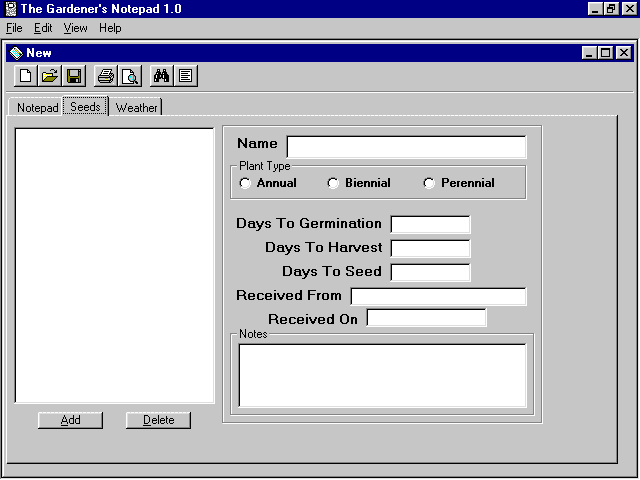The height and width of the screenshot is (480, 640).
Task: Click the app icon in main title bar
Action: click(9, 9)
